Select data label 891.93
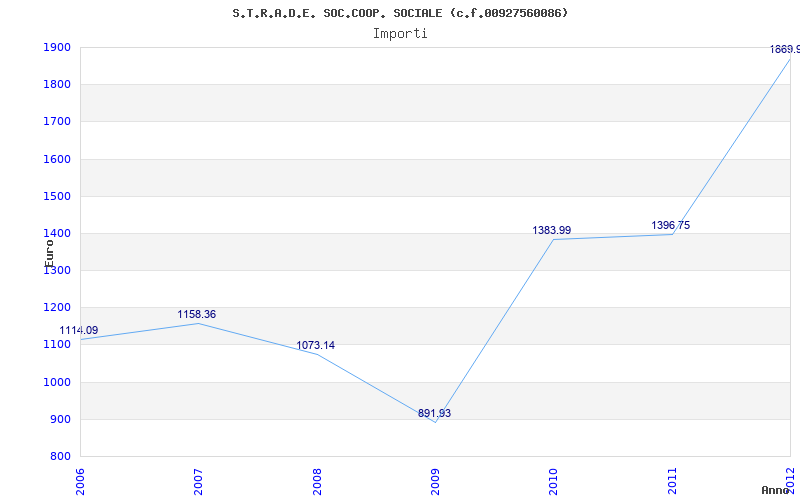The image size is (800, 500). pos(434,414)
